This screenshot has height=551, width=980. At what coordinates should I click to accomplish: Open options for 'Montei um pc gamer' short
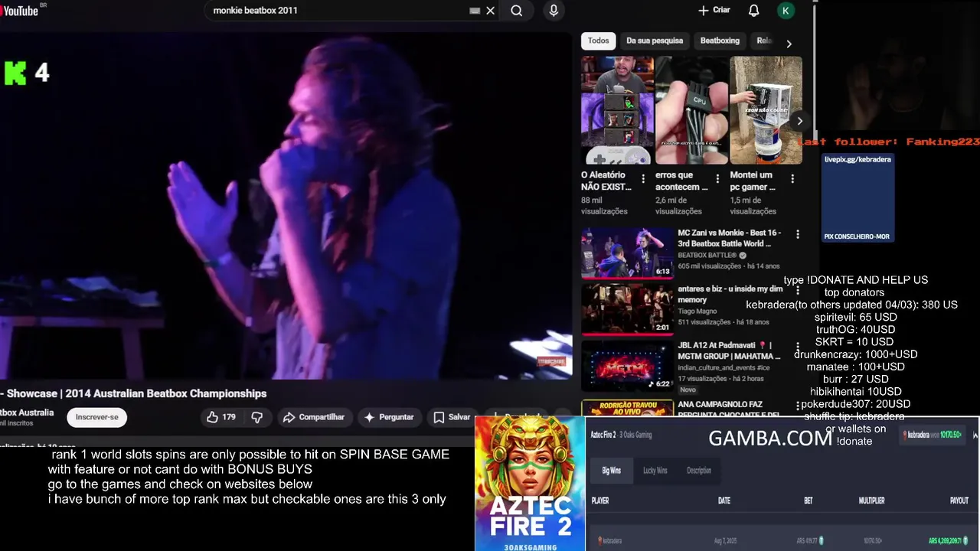pyautogui.click(x=792, y=179)
